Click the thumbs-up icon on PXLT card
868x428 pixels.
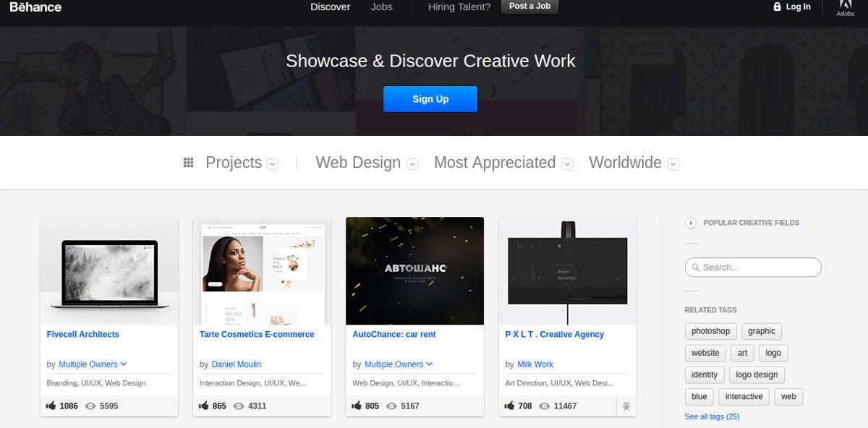tap(510, 406)
